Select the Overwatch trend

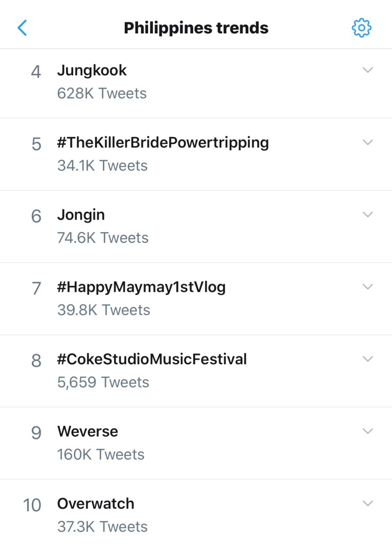[95, 504]
